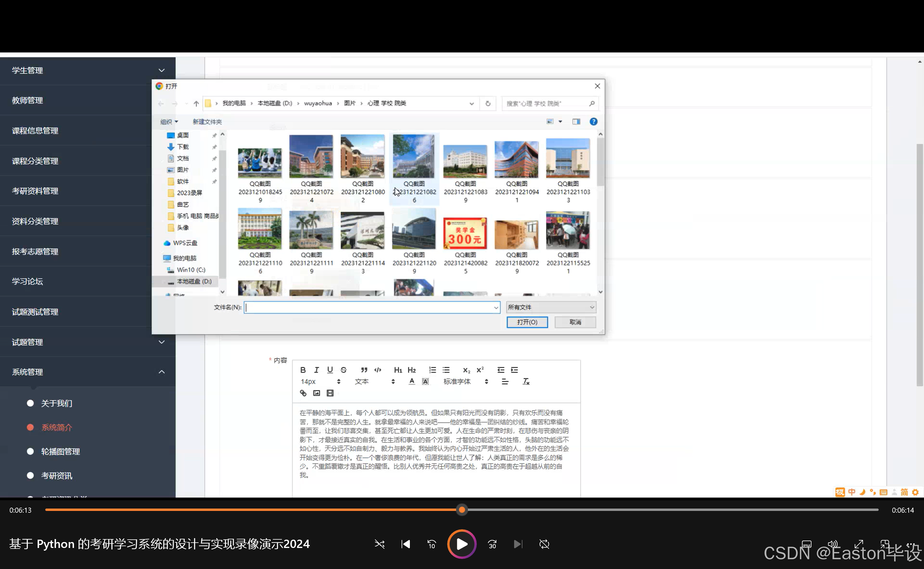Toggle the shuffle playback icon
This screenshot has height=569, width=924.
pyautogui.click(x=379, y=544)
